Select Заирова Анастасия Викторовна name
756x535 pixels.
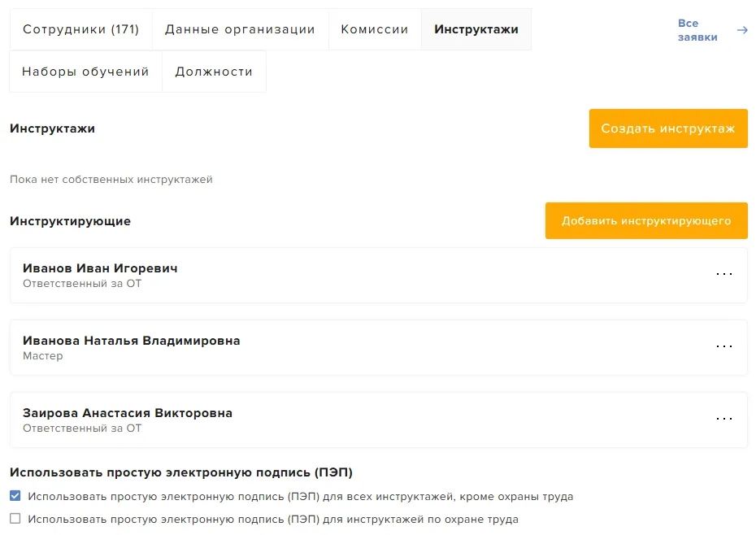point(128,413)
